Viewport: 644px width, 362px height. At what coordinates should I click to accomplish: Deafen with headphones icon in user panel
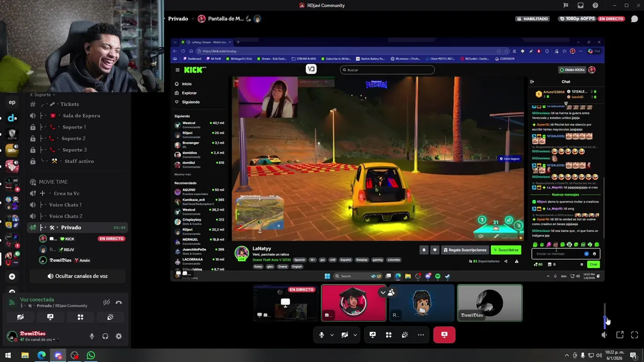click(105, 336)
